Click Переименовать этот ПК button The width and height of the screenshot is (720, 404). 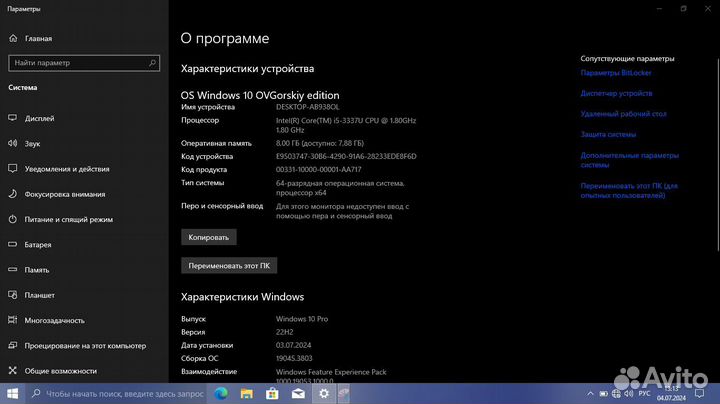229,266
